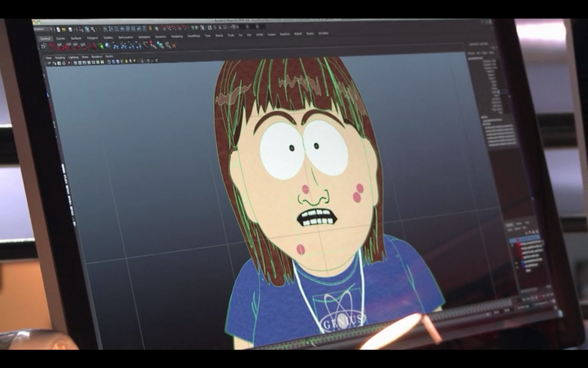
Task: Click the circular icon left of shelf
Action: [x=43, y=46]
